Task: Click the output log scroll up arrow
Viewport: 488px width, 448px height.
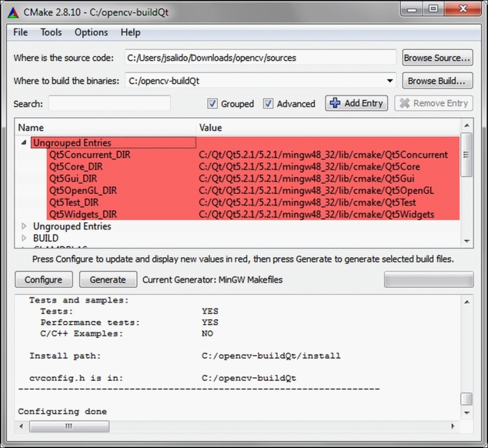Action: click(467, 302)
